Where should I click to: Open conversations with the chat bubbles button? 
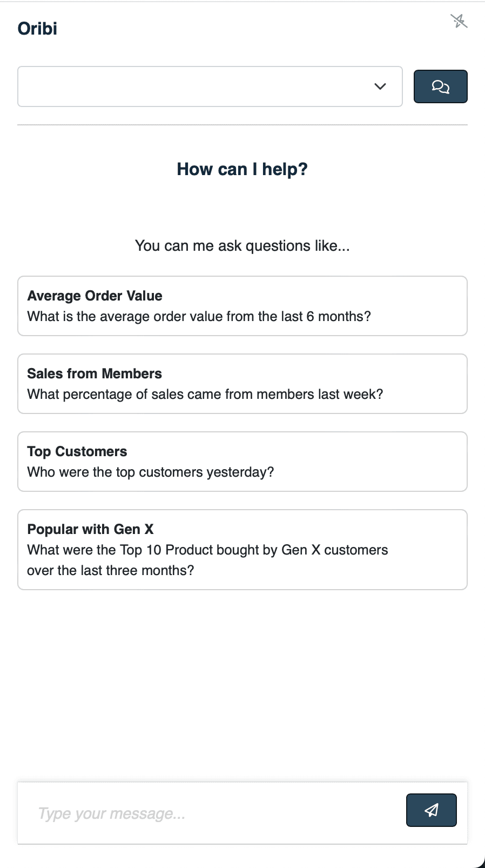tap(440, 86)
